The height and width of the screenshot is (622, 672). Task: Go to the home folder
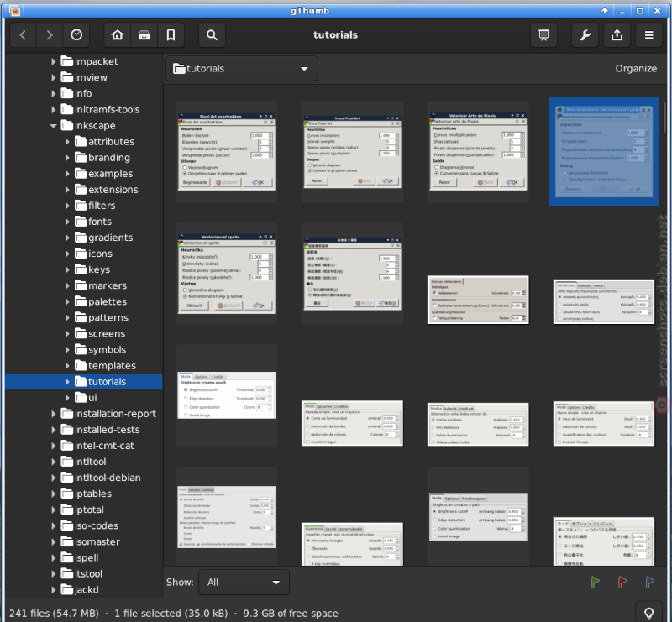[118, 35]
